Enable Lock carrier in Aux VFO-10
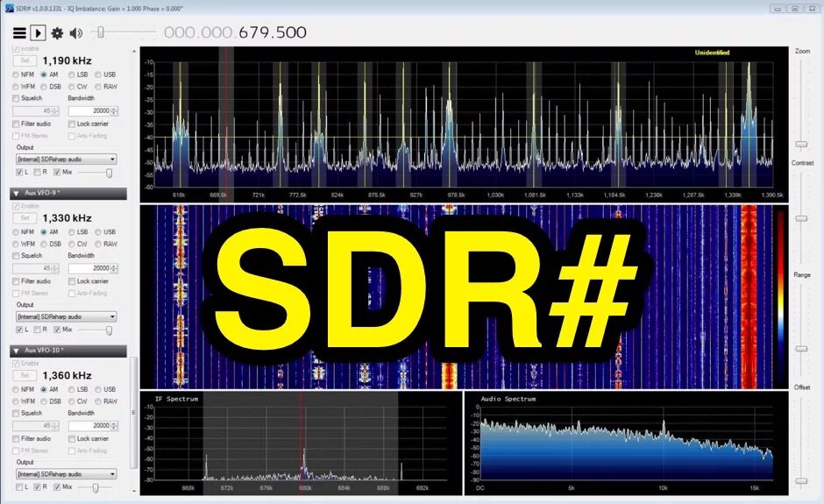Screen dimensions: 824x504 [72, 439]
